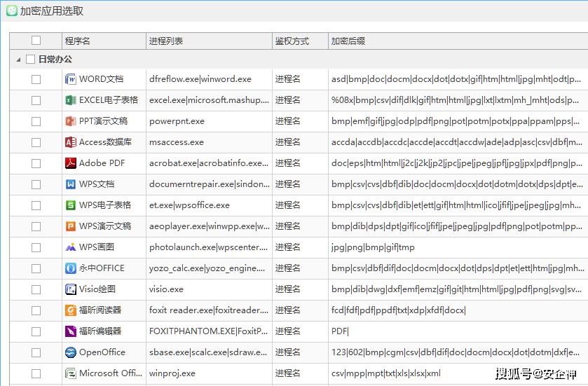The height and width of the screenshot is (386, 588).
Task: Click the 鉴权方式 column header
Action: 292,41
